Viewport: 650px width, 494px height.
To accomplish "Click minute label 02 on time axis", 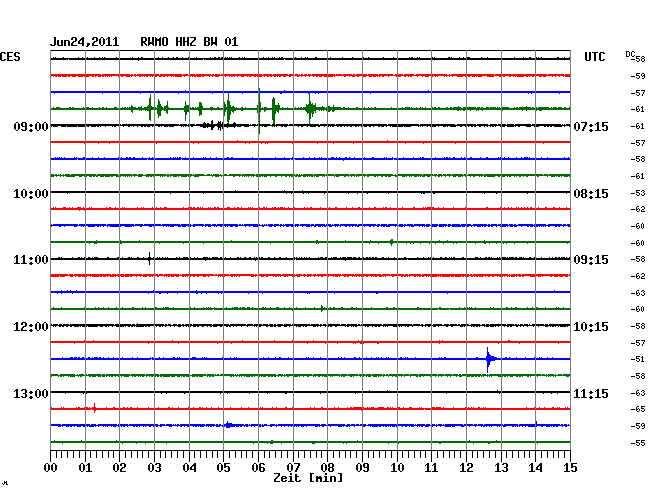I will [x=119, y=467].
